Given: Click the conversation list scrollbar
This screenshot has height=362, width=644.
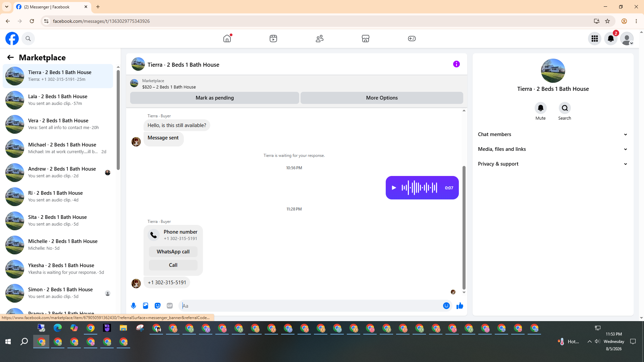Looking at the screenshot, I should [x=118, y=120].
